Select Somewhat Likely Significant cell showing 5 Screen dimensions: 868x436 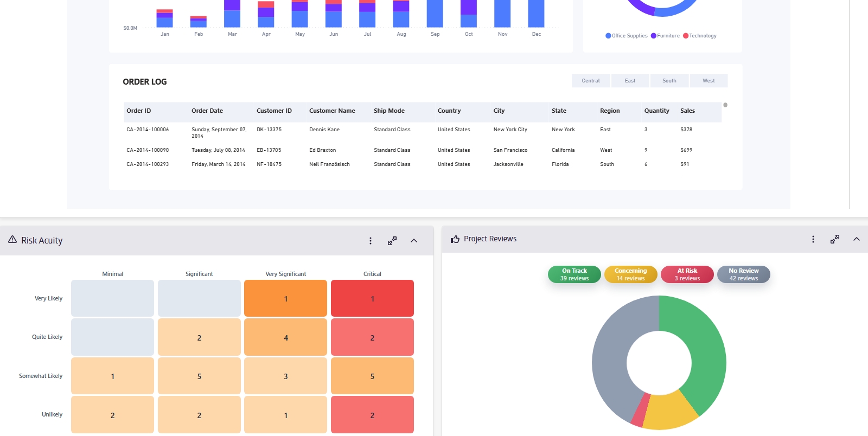199,376
